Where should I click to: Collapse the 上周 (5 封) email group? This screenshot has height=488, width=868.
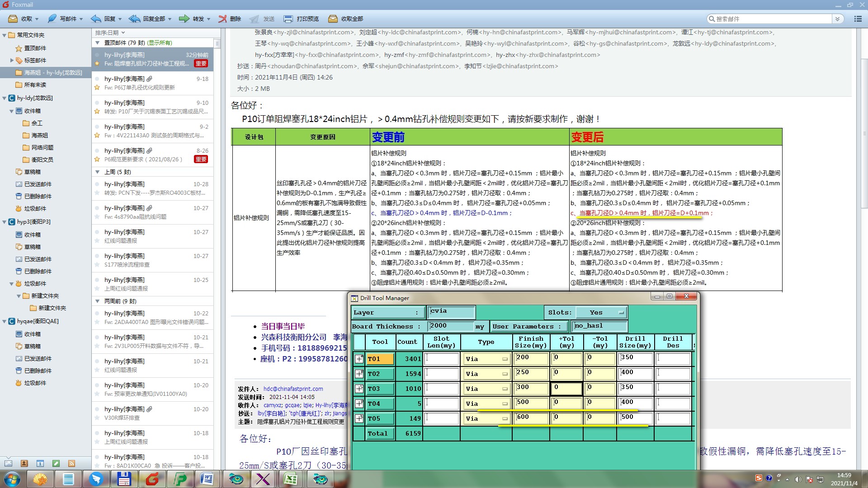(x=97, y=172)
